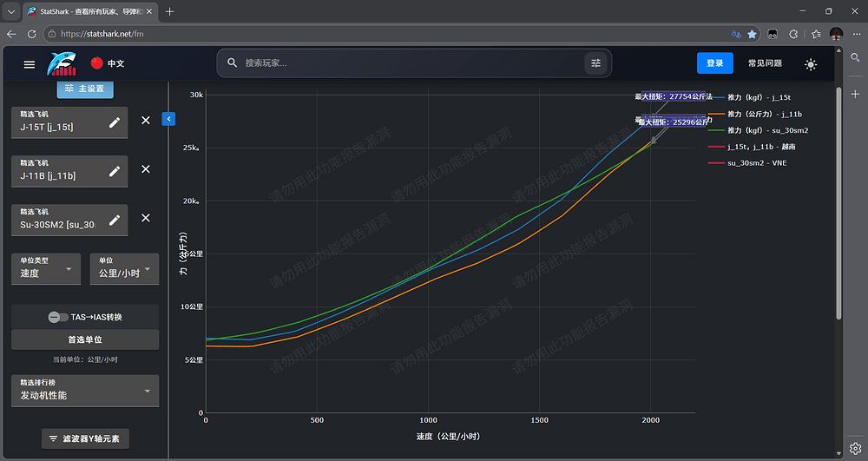Collapse the left sidebar panel arrow
Viewport: 868px width, 461px height.
click(x=168, y=119)
